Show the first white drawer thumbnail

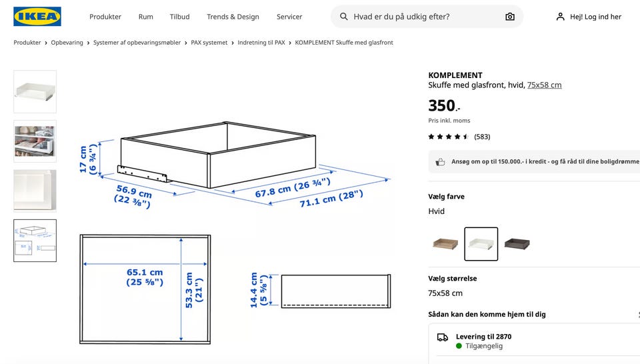point(35,91)
